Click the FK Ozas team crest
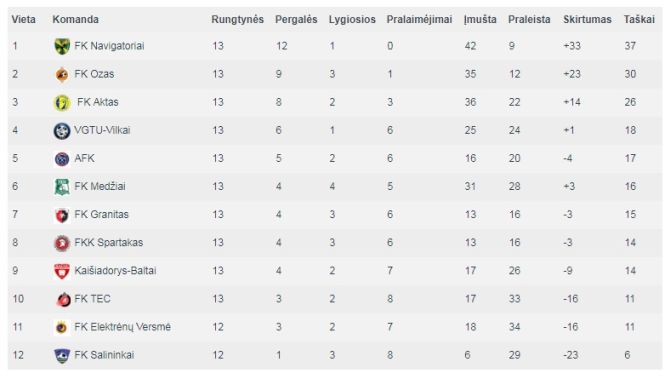This screenshot has height=379, width=666. coord(62,75)
